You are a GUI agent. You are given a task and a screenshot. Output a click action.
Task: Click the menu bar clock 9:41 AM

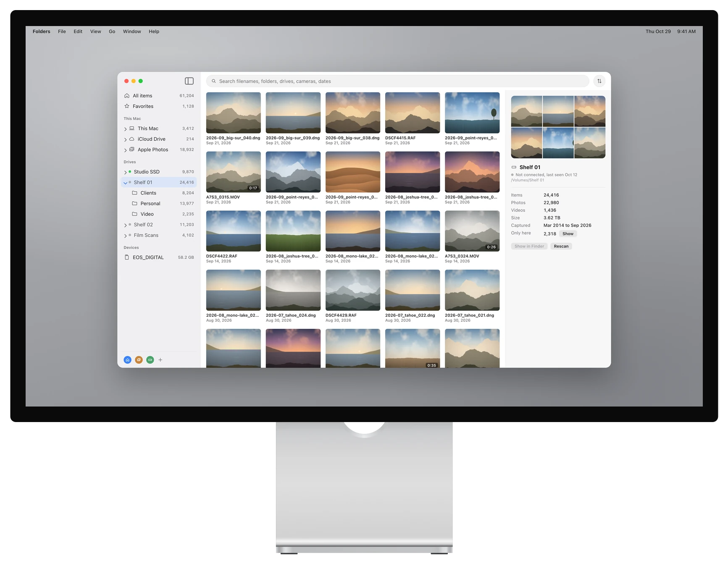pyautogui.click(x=686, y=31)
